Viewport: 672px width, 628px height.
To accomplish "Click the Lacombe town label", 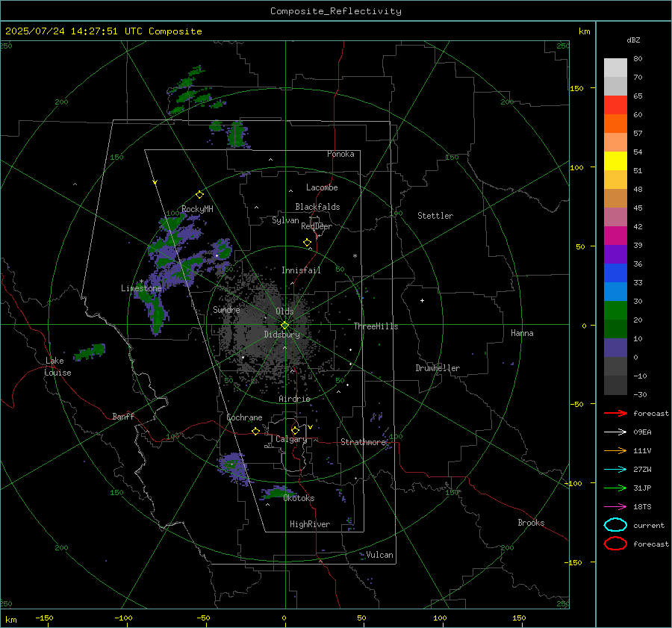I will (322, 187).
